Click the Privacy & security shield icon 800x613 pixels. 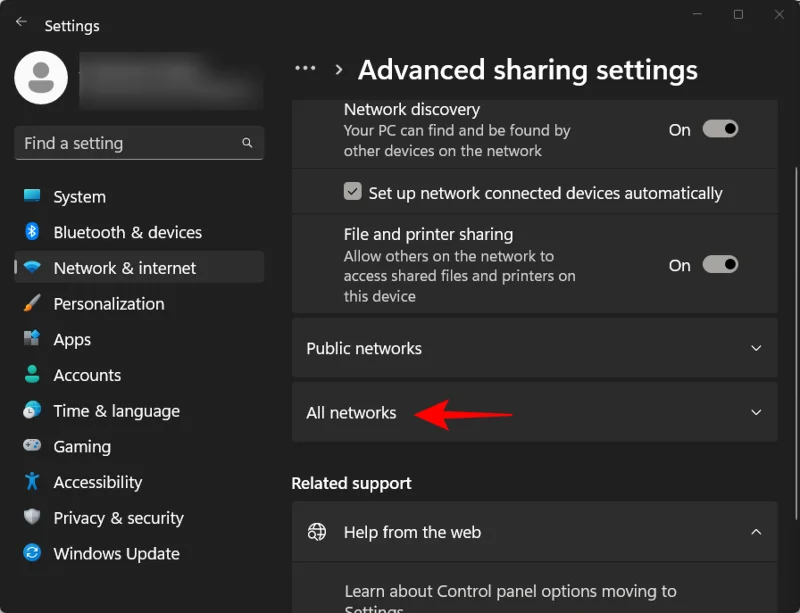point(32,517)
